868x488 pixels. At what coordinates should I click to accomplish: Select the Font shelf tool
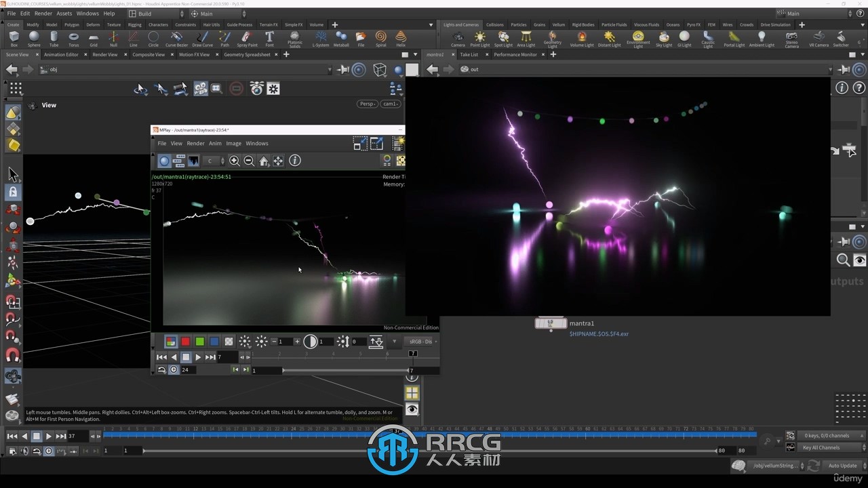pos(269,39)
